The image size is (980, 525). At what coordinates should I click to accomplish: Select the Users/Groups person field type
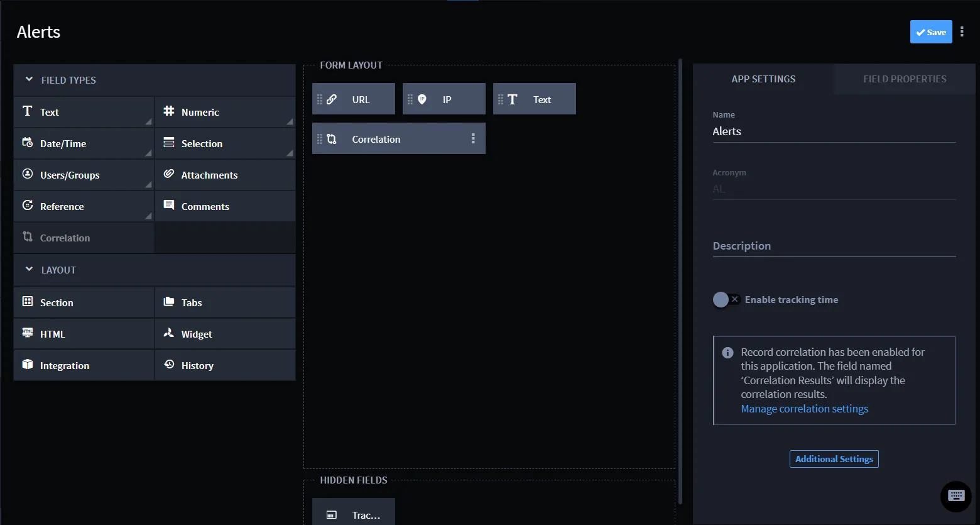point(84,175)
